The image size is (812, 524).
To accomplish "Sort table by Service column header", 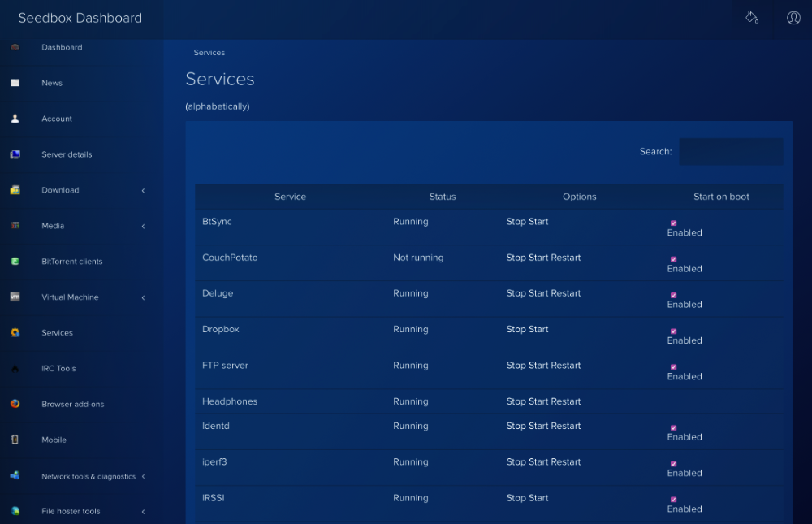I will tap(290, 197).
